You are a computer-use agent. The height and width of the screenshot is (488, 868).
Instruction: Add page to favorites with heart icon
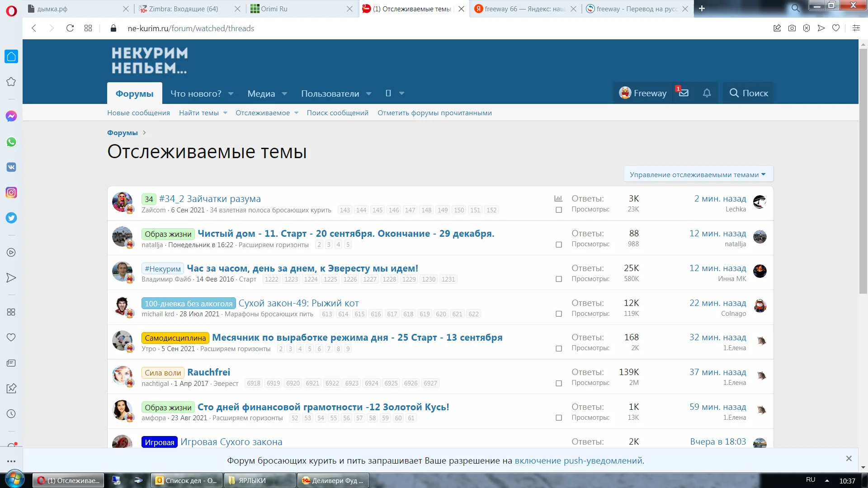point(836,28)
